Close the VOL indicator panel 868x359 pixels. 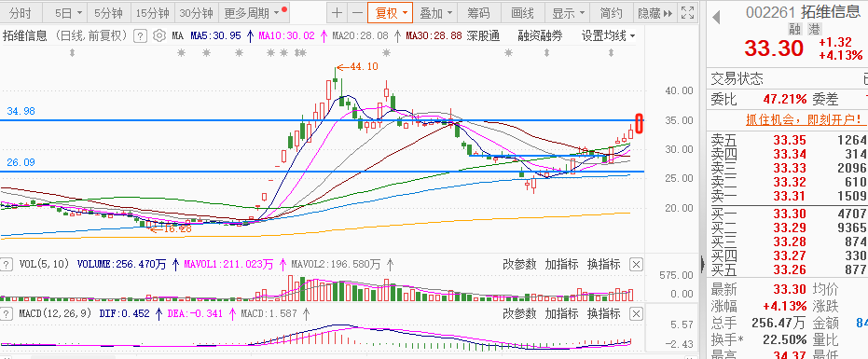pos(637,264)
